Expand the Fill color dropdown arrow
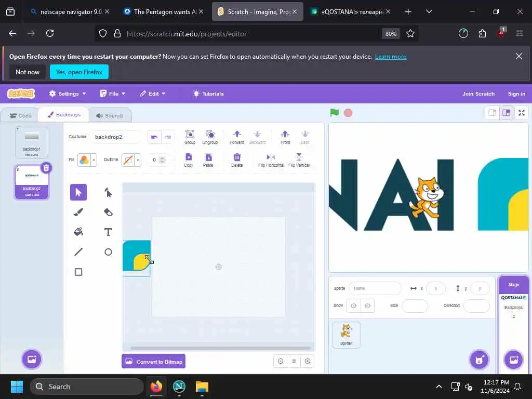The image size is (532, 399). [94, 160]
